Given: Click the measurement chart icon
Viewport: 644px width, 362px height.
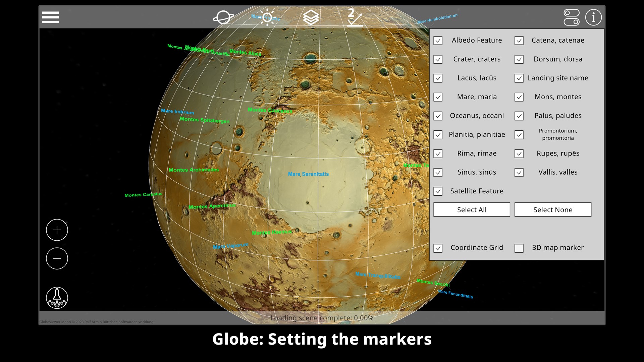Looking at the screenshot, I should pos(354,17).
